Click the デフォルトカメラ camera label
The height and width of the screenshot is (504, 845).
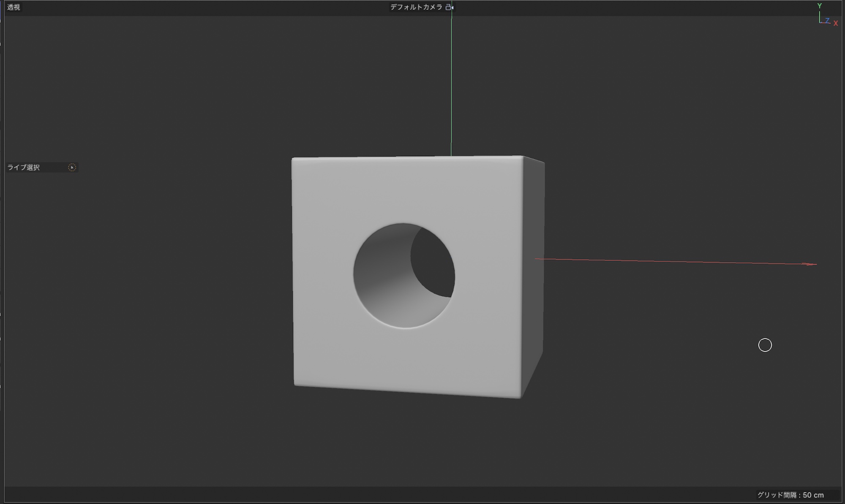(416, 7)
